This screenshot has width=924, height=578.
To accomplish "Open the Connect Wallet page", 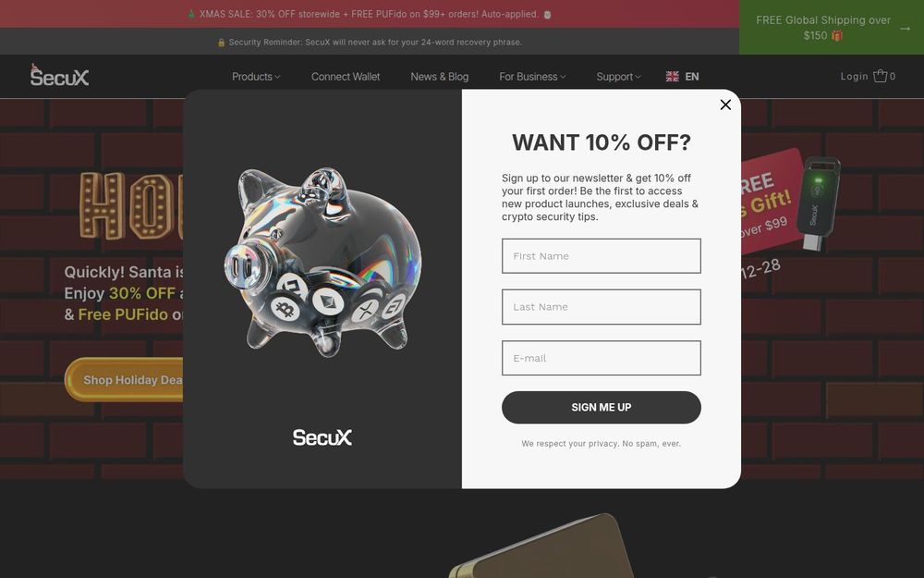I will click(346, 77).
